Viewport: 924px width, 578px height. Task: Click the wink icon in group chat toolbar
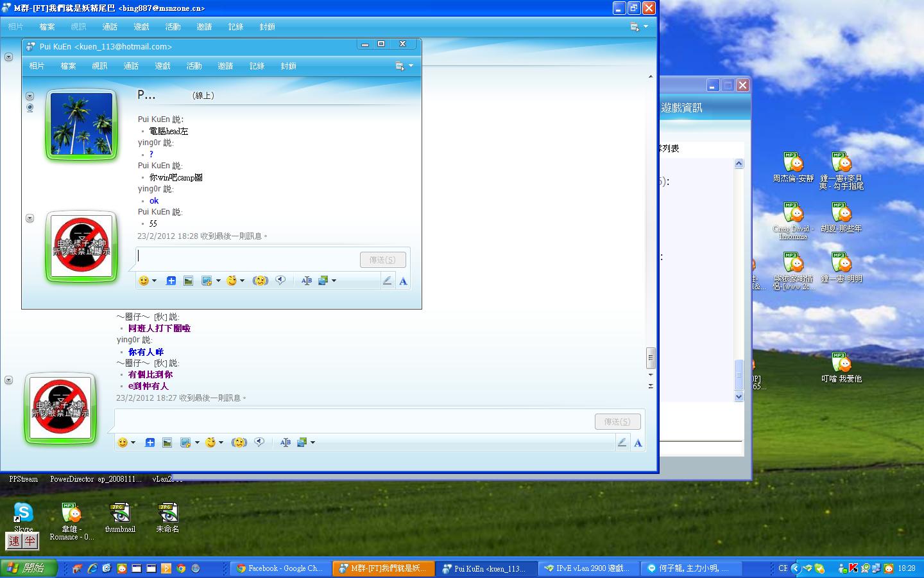click(210, 442)
